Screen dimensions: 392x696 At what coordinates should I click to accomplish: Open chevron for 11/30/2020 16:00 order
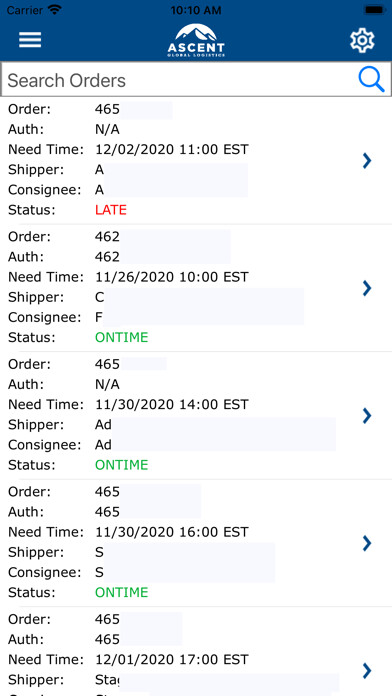pos(367,543)
